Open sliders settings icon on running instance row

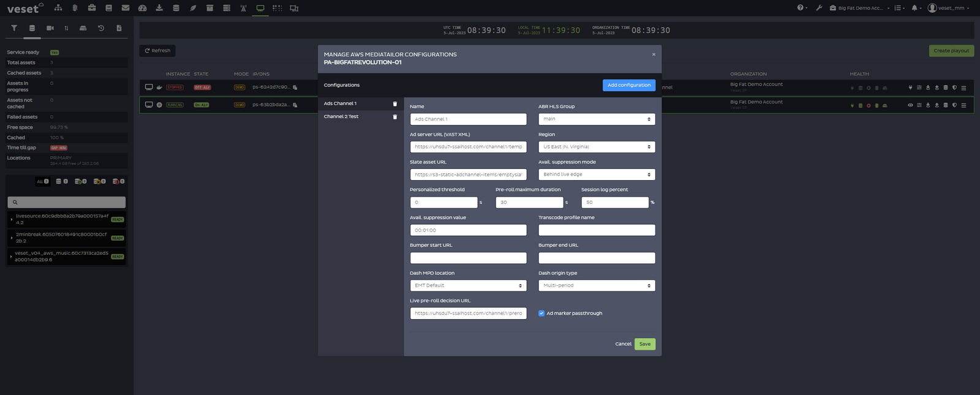pyautogui.click(x=919, y=105)
